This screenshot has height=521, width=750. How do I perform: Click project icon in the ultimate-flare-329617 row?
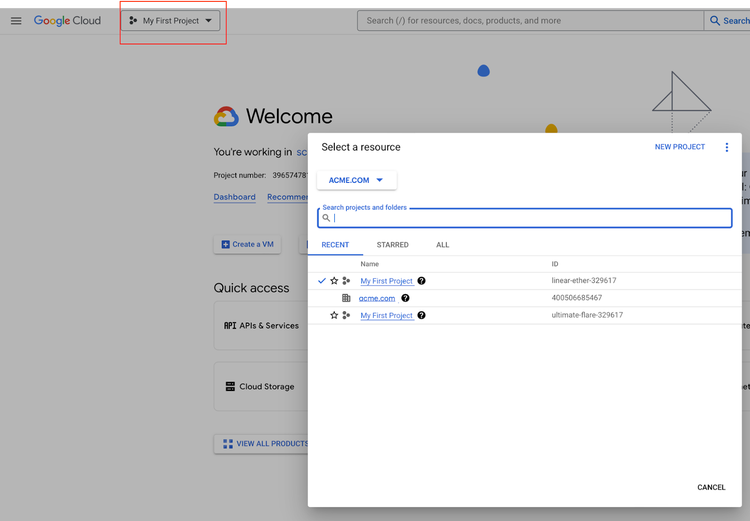346,315
